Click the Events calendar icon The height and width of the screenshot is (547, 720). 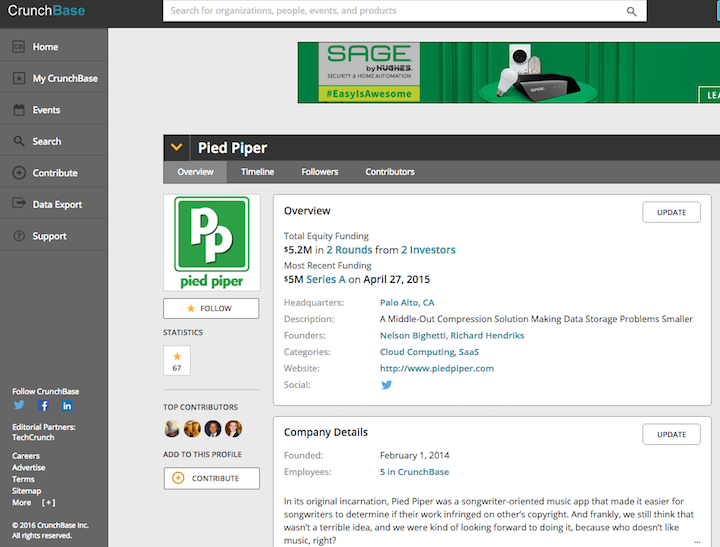(x=19, y=110)
